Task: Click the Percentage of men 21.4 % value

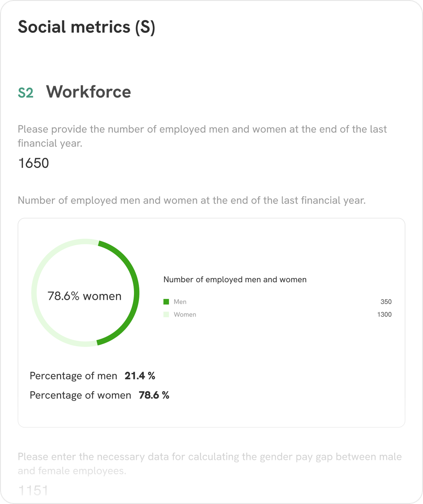Action: pos(140,376)
